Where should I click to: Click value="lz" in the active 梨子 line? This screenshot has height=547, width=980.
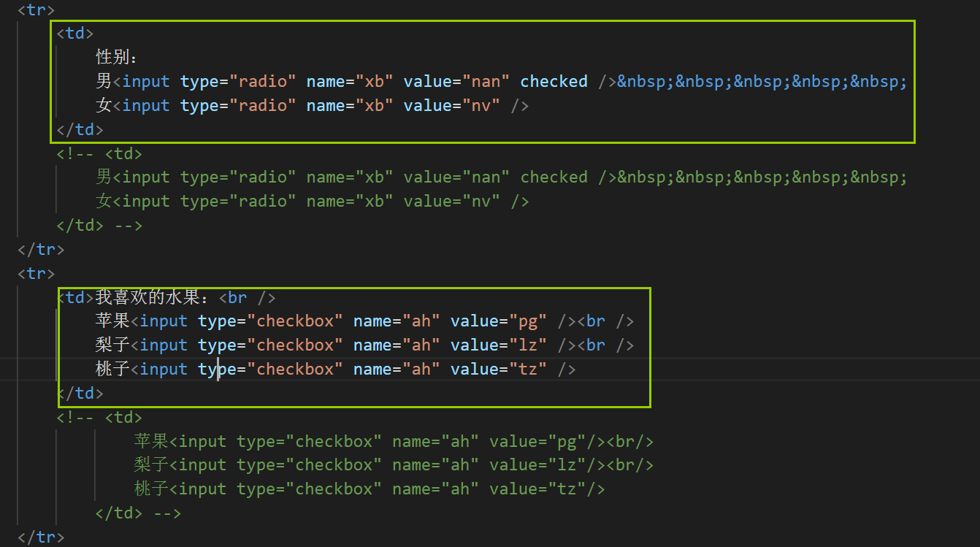tap(499, 345)
